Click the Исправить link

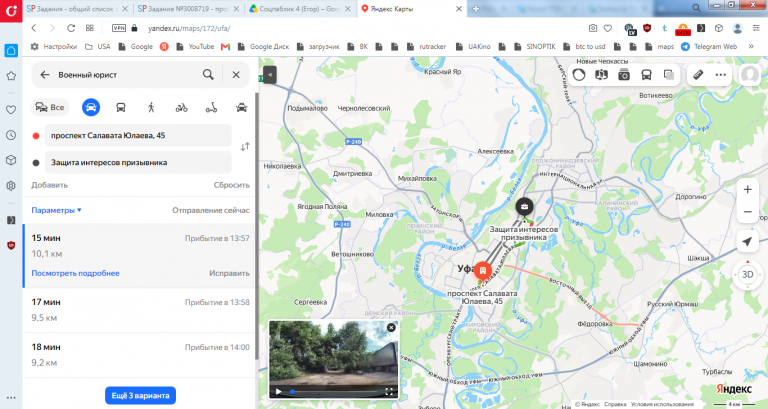(x=229, y=273)
